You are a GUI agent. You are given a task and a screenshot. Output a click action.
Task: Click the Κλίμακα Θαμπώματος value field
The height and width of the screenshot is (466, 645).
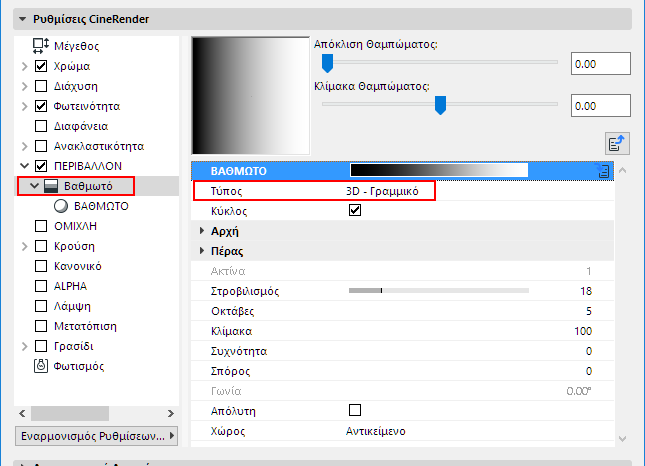[601, 106]
